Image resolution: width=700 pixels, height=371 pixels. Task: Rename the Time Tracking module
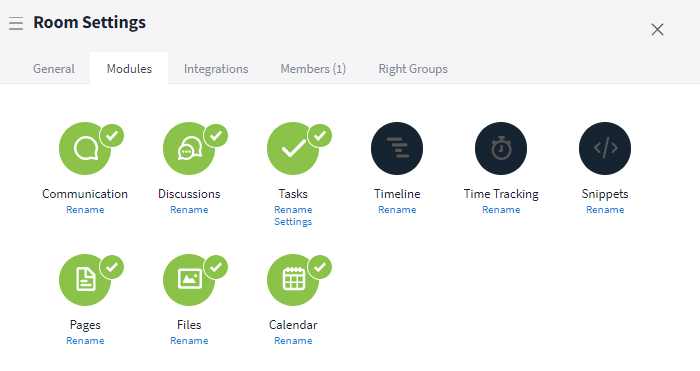pyautogui.click(x=501, y=209)
